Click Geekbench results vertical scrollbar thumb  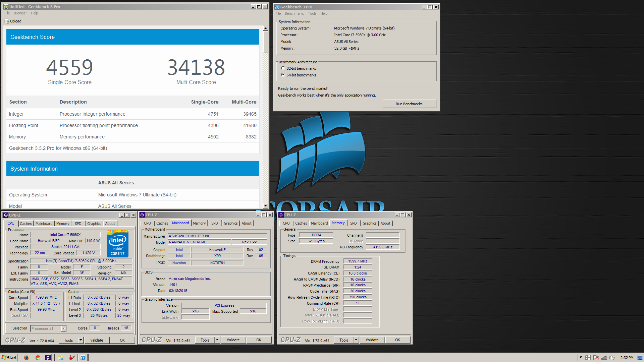point(265,42)
